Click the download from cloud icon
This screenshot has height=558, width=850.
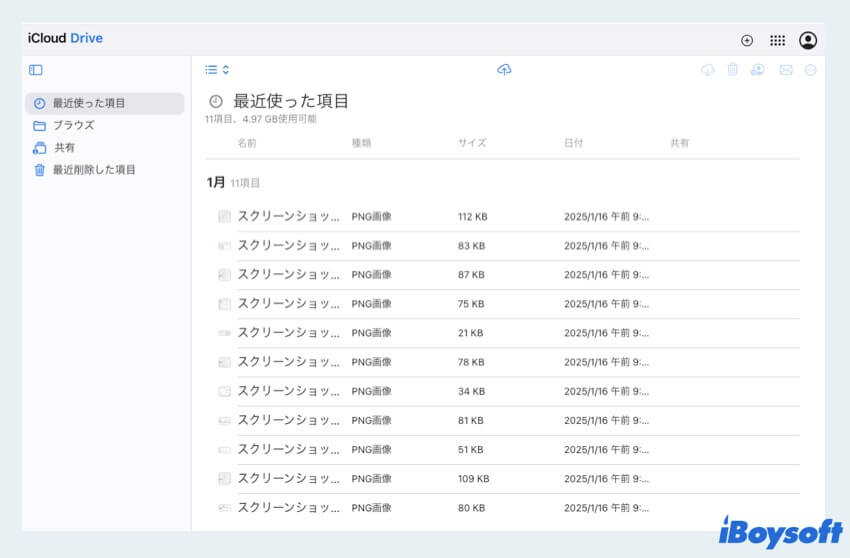pos(708,70)
